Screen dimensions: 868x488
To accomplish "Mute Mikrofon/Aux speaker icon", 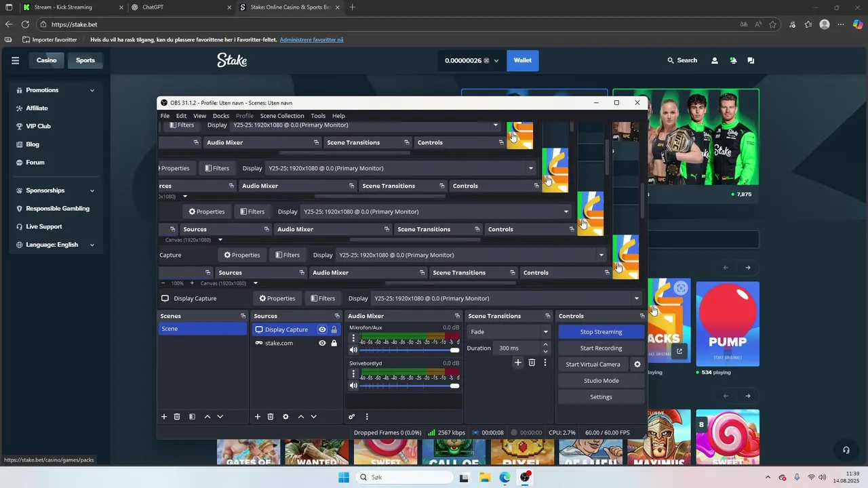I will (x=353, y=350).
